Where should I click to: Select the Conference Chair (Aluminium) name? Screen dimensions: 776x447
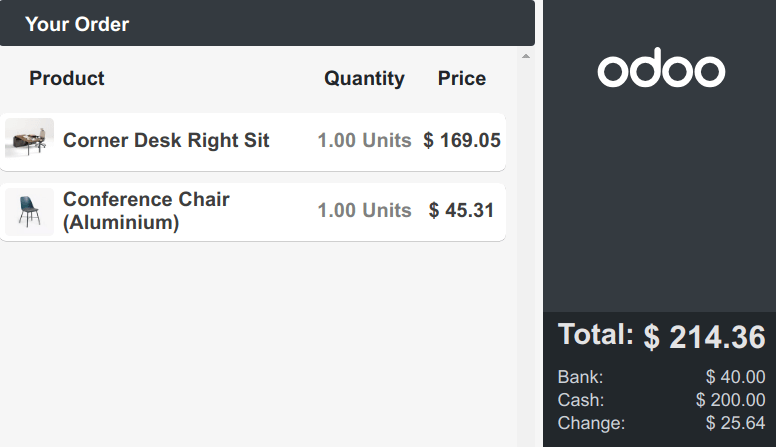pyautogui.click(x=146, y=211)
